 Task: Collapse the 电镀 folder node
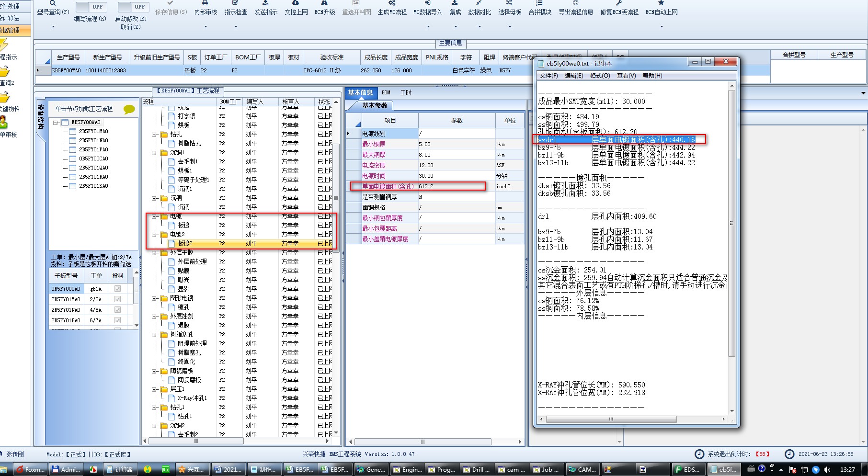155,216
